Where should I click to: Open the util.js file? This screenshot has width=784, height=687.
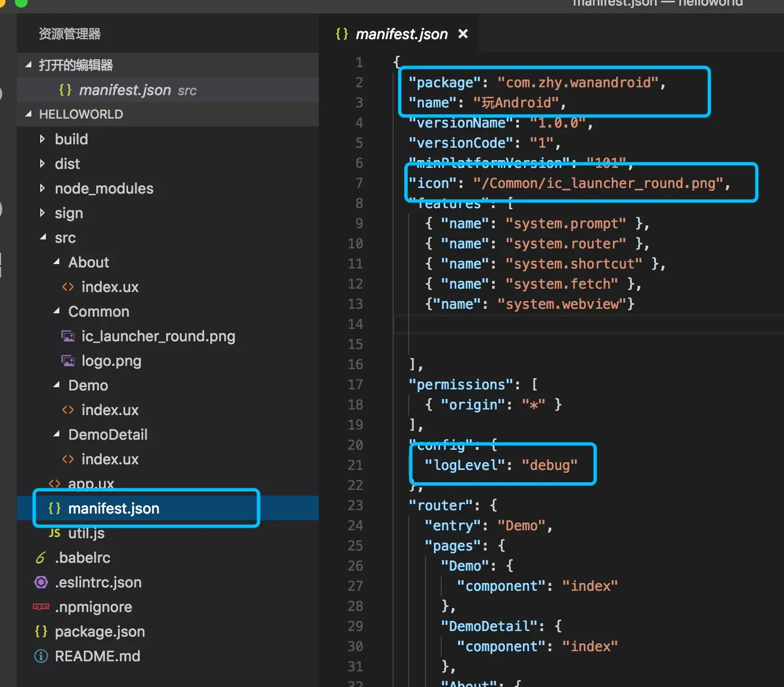(86, 533)
